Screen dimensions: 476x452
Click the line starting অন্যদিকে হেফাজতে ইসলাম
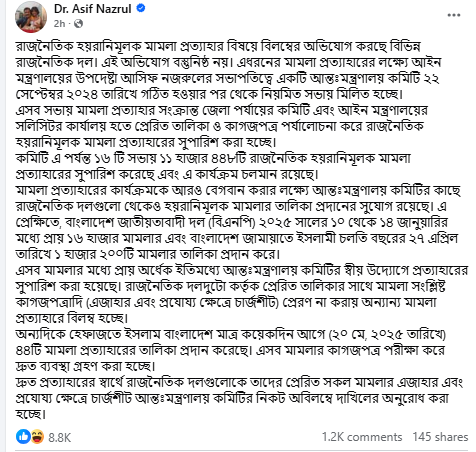(x=231, y=334)
